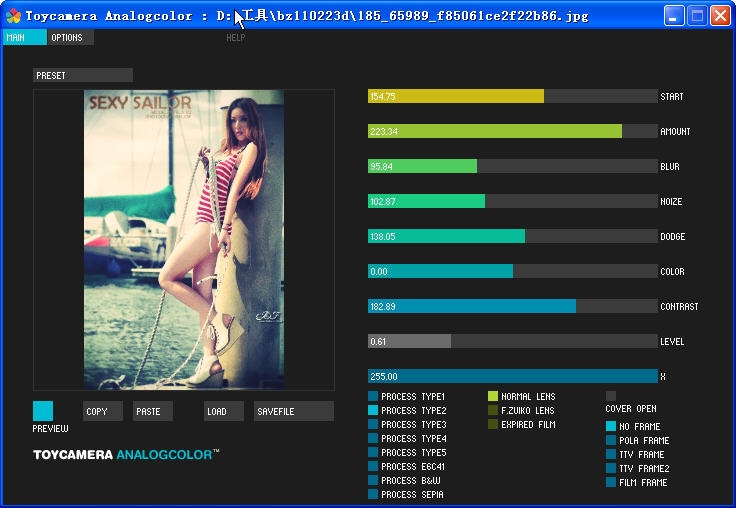This screenshot has width=736, height=508.
Task: Click the COPY button
Action: click(103, 411)
